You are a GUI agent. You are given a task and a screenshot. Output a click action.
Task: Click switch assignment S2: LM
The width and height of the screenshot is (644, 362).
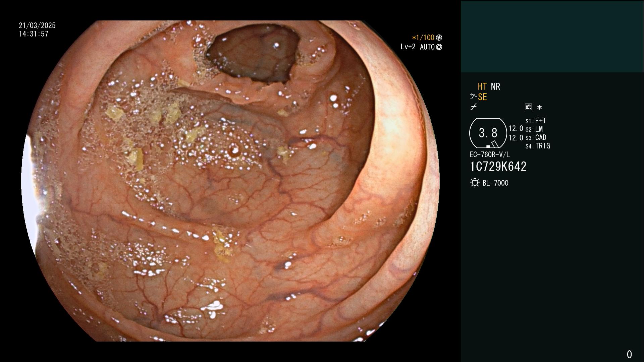(x=534, y=129)
